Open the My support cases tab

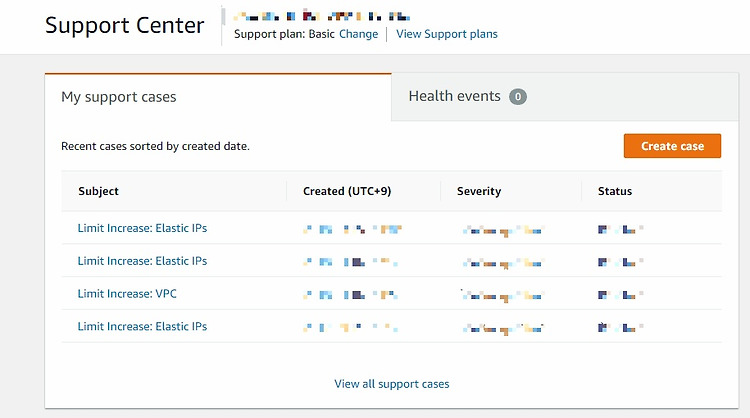pyautogui.click(x=218, y=97)
